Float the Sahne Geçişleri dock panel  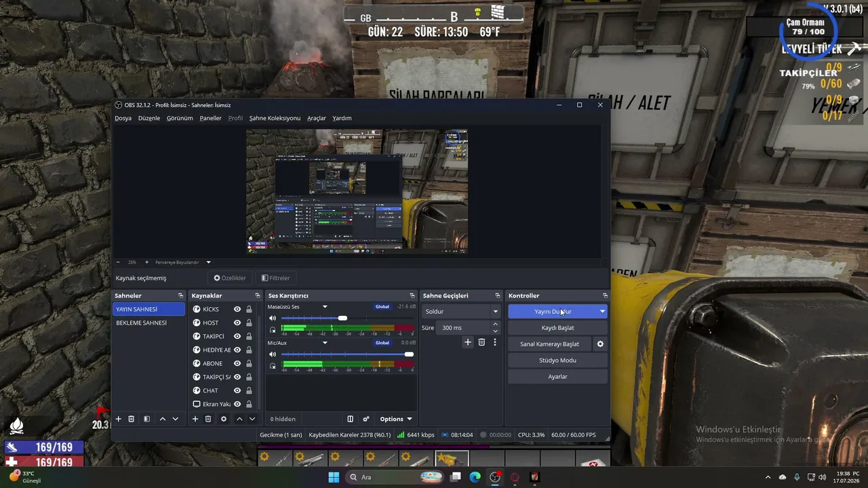498,296
